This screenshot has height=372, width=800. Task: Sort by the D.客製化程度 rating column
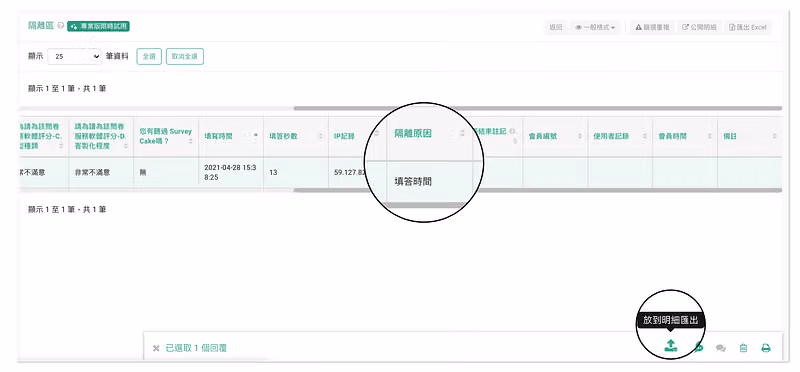click(101, 136)
